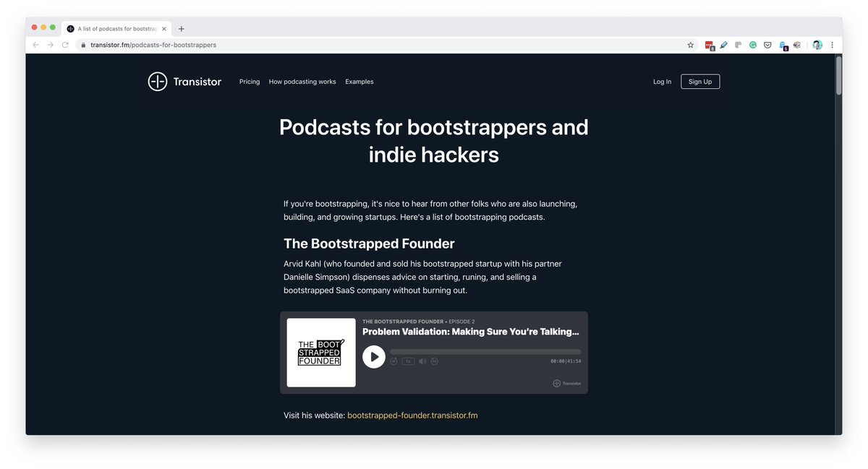Open the Pricing page
868x469 pixels.
pos(250,82)
